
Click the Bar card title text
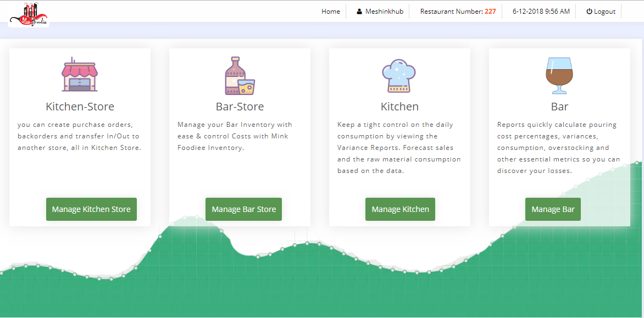click(x=559, y=107)
